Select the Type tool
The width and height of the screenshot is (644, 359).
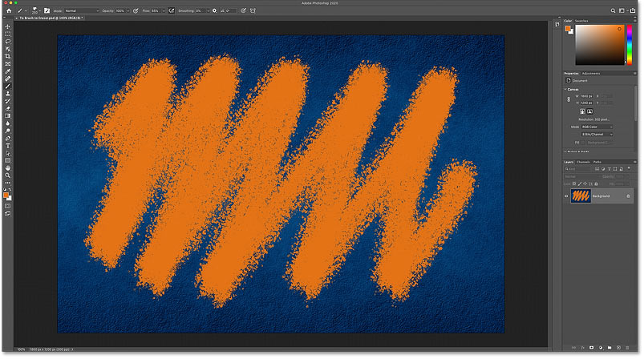point(8,146)
